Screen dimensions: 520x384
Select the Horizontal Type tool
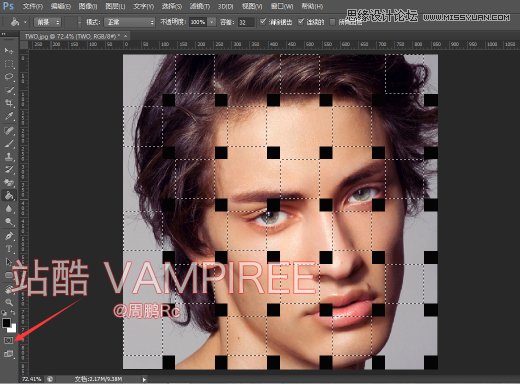point(9,249)
